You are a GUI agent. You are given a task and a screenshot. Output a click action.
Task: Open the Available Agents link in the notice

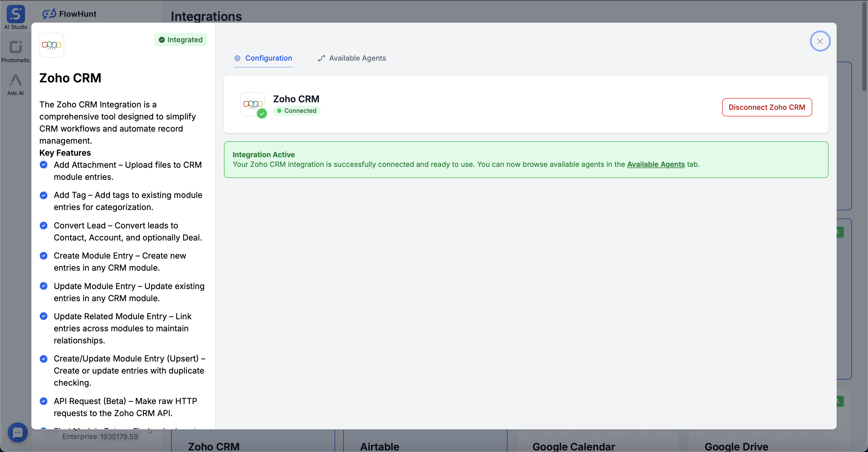click(656, 165)
